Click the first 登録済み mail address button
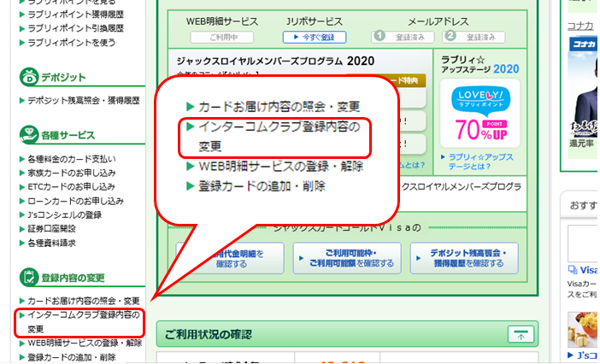 coord(403,37)
